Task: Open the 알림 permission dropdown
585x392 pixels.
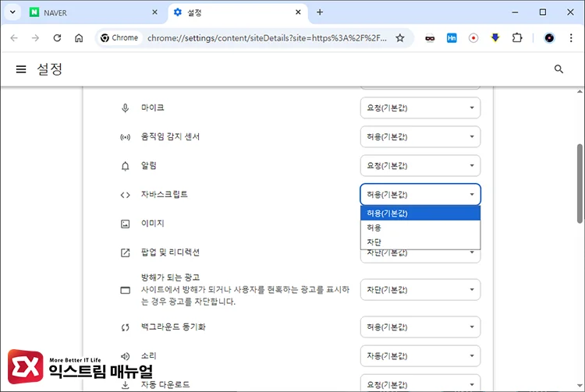Action: pyautogui.click(x=420, y=166)
